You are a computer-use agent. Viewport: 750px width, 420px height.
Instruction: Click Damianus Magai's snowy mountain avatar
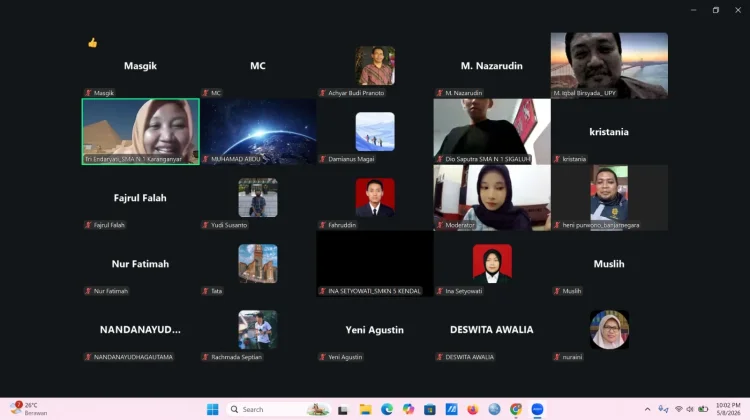coord(375,132)
